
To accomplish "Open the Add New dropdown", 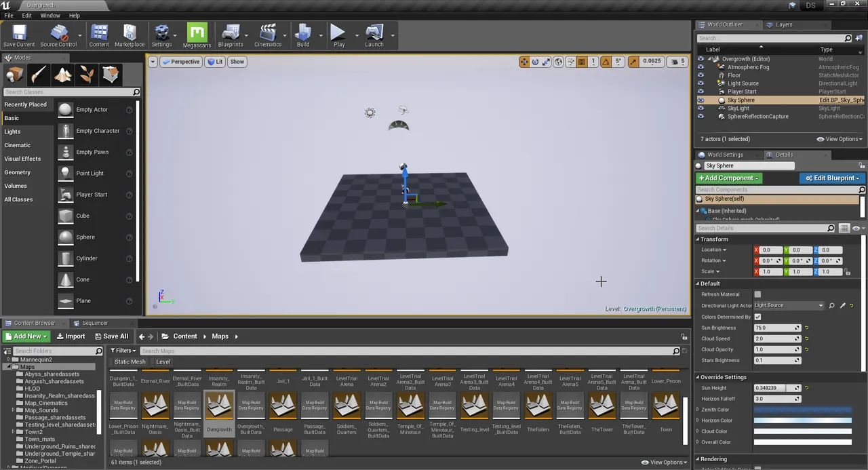I will tap(26, 336).
